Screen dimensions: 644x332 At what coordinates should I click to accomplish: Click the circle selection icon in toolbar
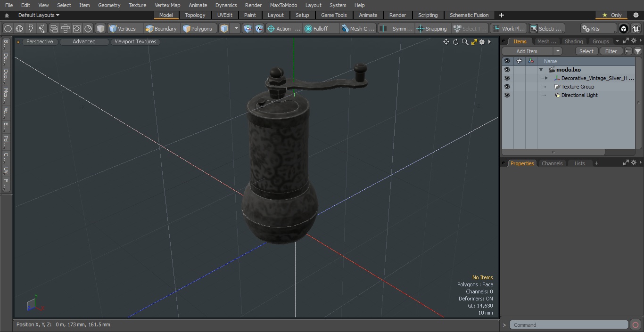(x=8, y=29)
